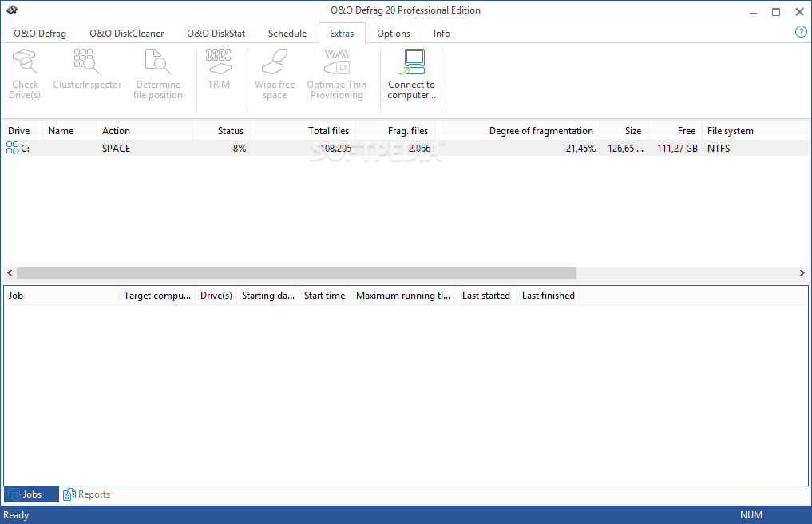Screen dimensions: 812x524
Task: Sort by Total files column header
Action: coord(303,131)
